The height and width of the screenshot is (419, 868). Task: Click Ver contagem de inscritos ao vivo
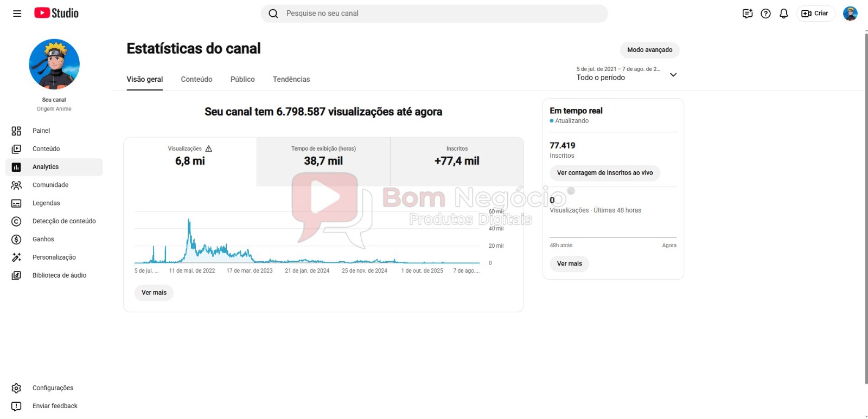605,173
